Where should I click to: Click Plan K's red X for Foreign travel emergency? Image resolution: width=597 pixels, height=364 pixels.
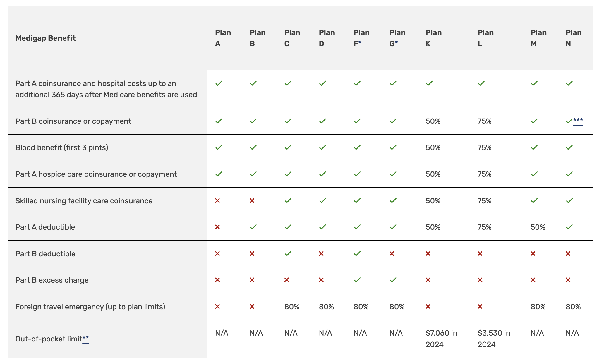[428, 307]
